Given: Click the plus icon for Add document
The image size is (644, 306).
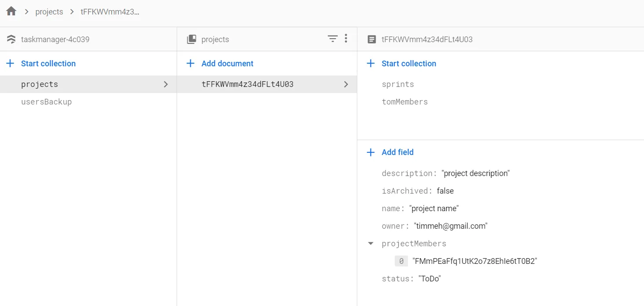Looking at the screenshot, I should click(x=190, y=64).
